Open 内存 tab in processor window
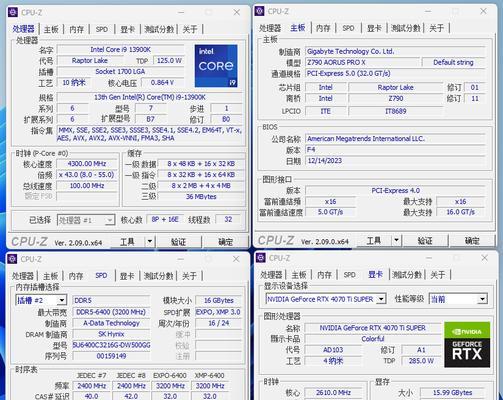Screen dimensions: 503x400 coord(76,29)
